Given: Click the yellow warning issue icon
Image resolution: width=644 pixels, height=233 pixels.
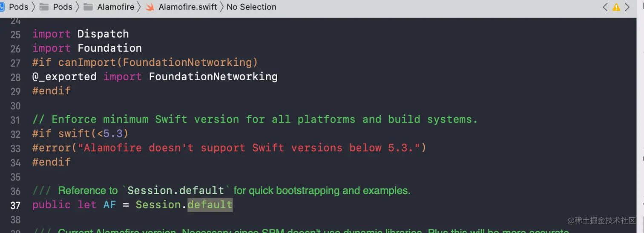Looking at the screenshot, I should (616, 7).
